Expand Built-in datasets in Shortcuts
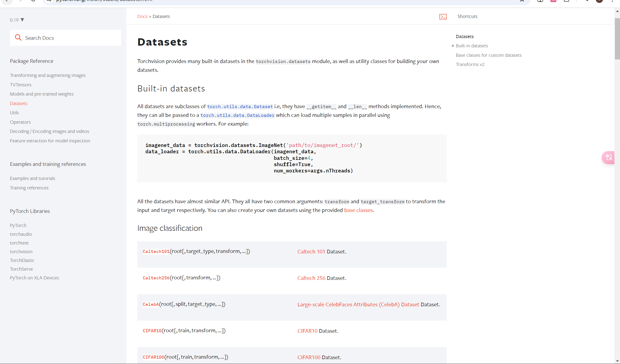 453,46
